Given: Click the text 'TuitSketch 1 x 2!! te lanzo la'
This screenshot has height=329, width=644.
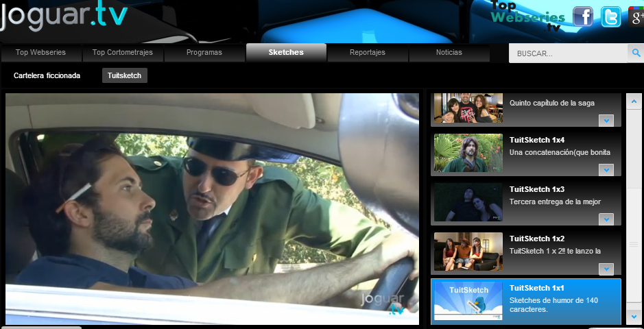Looking at the screenshot, I should [x=555, y=251].
